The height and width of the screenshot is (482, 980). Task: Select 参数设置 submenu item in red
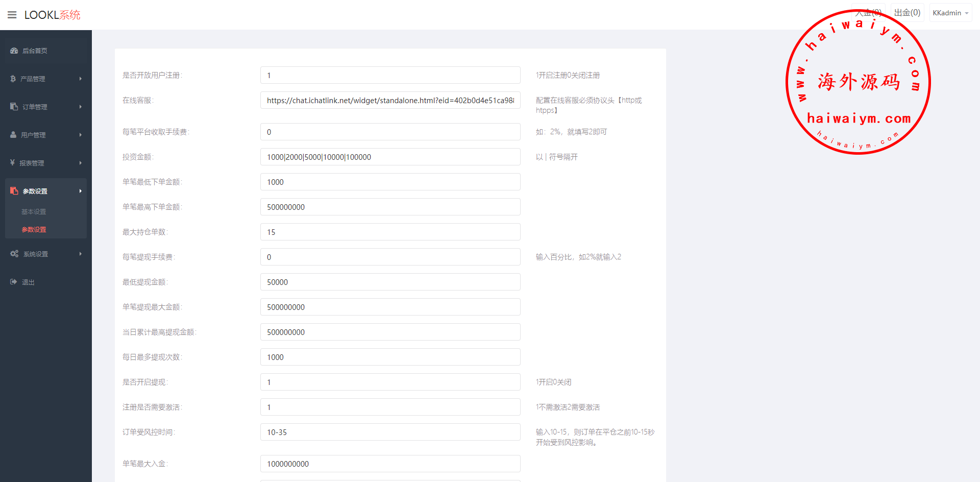[x=34, y=230]
